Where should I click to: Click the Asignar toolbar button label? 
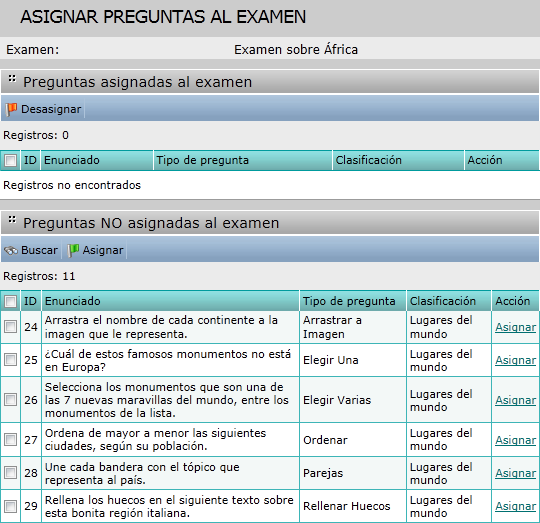103,250
